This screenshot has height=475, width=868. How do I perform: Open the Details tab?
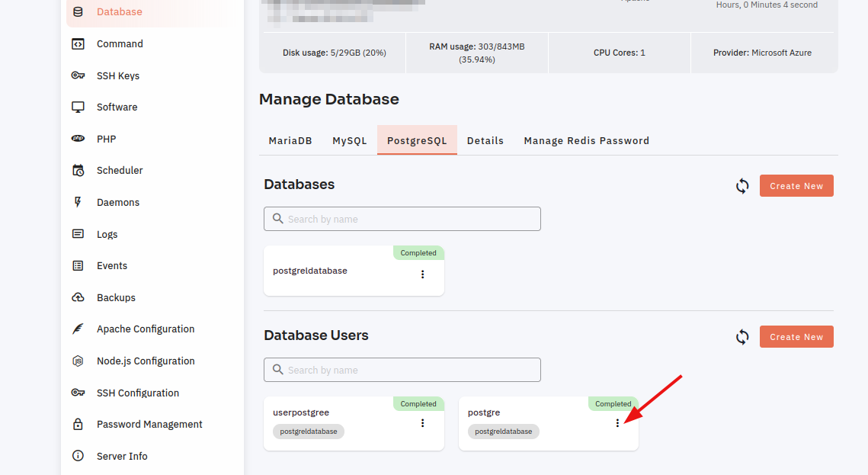click(x=485, y=140)
